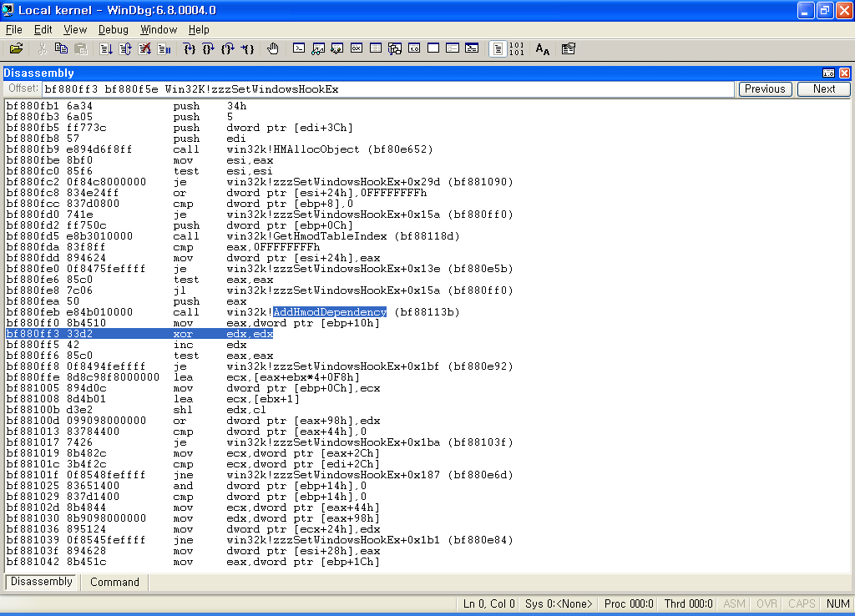Open the Edit menu
855x616 pixels.
tap(43, 29)
